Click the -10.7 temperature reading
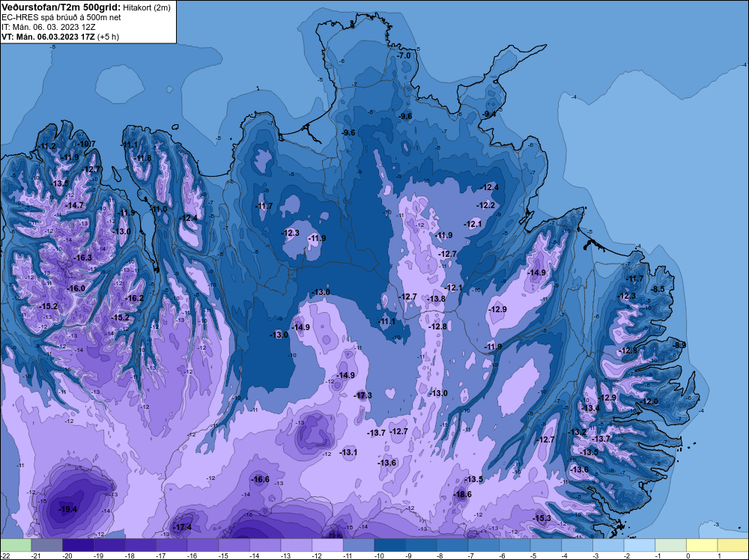 tap(86, 144)
